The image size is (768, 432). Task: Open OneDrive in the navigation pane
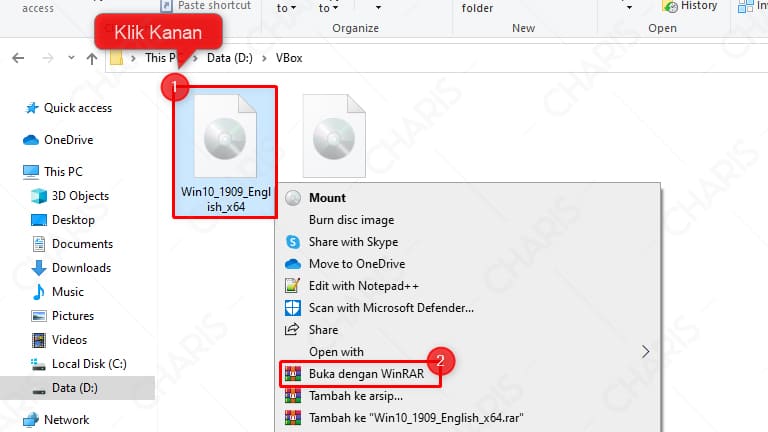(x=69, y=140)
